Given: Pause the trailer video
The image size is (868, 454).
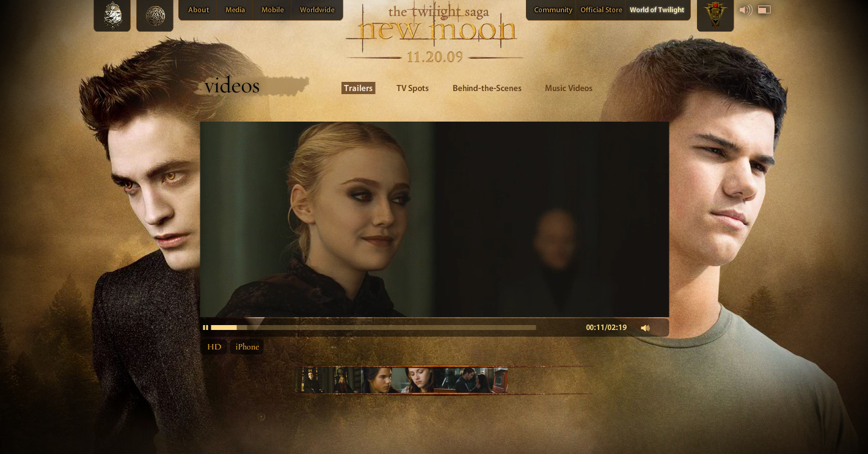Looking at the screenshot, I should [x=206, y=328].
